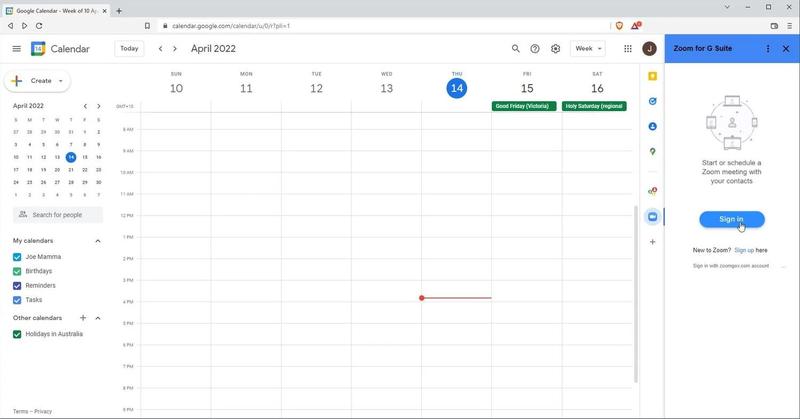The height and width of the screenshot is (419, 800).
Task: Open a new browser tab
Action: (x=119, y=11)
